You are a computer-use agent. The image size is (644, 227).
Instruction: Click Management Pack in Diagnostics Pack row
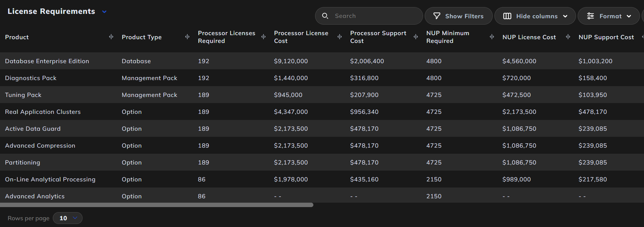click(150, 78)
